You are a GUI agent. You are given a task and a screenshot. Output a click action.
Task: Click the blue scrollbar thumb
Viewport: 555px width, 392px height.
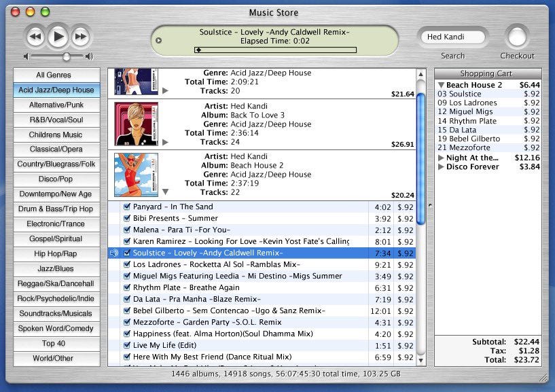click(x=420, y=159)
